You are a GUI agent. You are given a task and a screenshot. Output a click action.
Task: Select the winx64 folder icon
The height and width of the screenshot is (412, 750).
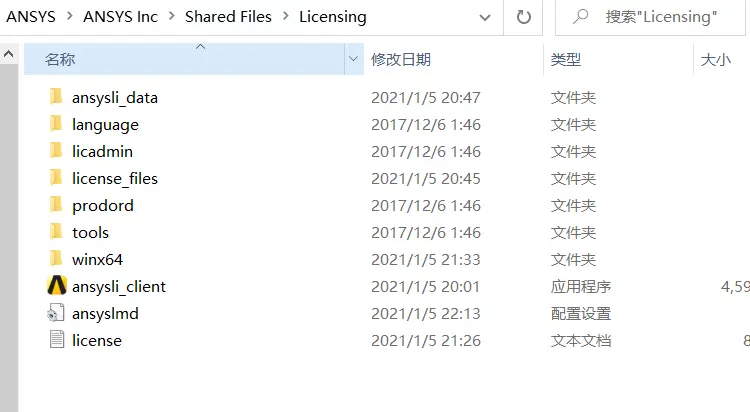pos(56,259)
